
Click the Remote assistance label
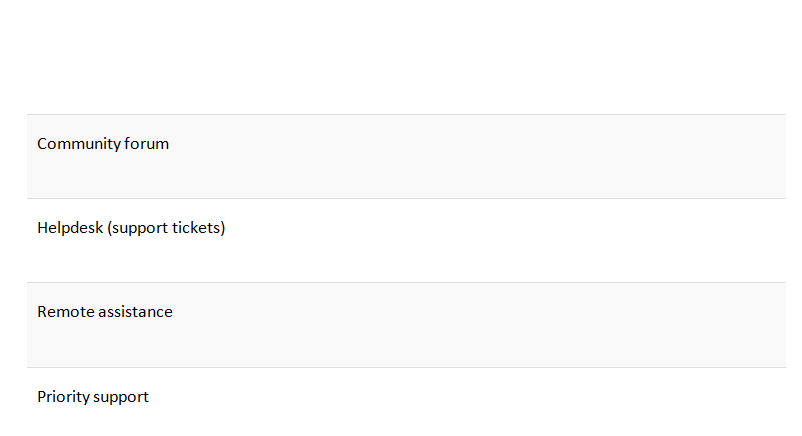105,312
